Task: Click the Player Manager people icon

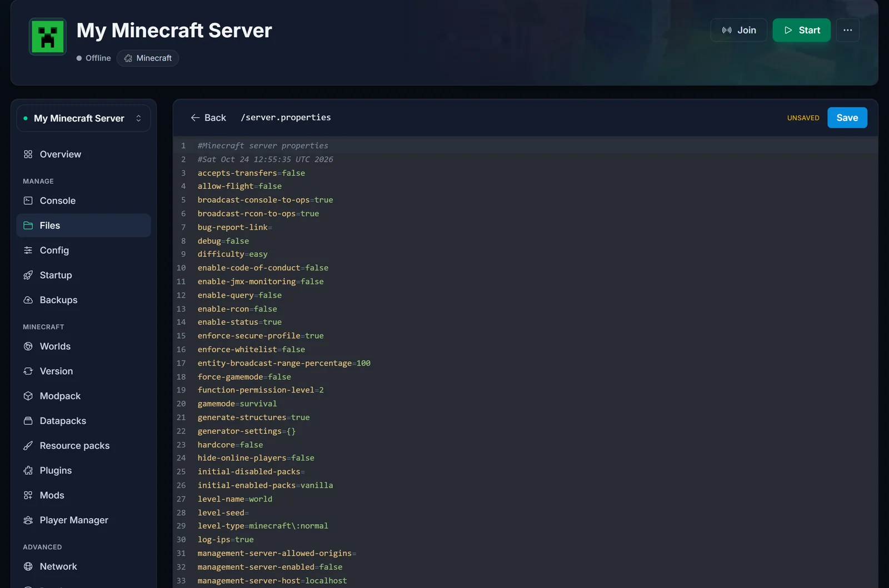Action: pos(28,520)
